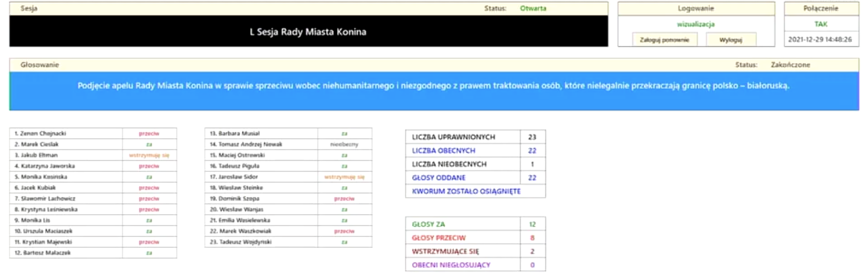Select the blue voting topic description banner
The image size is (868, 278).
434,90
